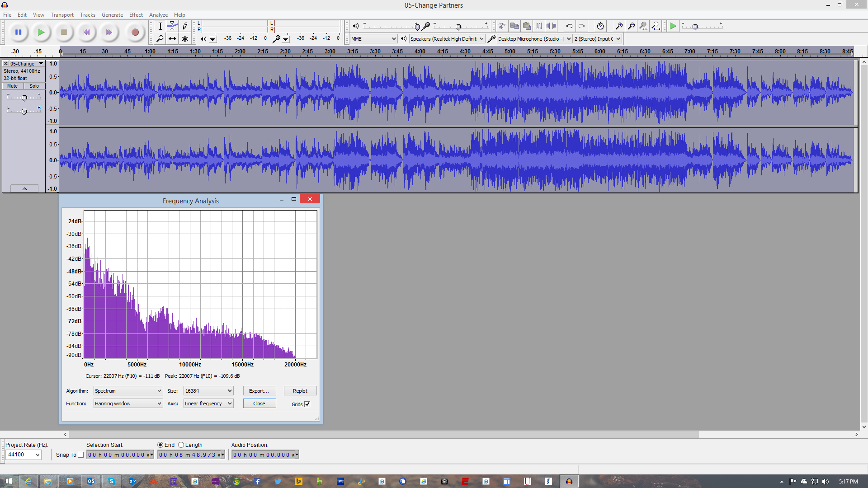This screenshot has height=488, width=868.
Task: Select the Envelope tool
Action: coord(172,26)
